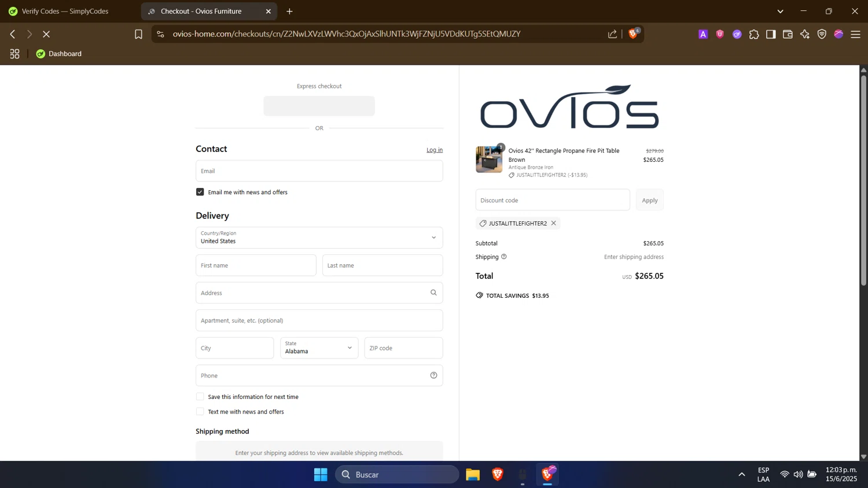Open site information icon in address bar

pyautogui.click(x=161, y=34)
